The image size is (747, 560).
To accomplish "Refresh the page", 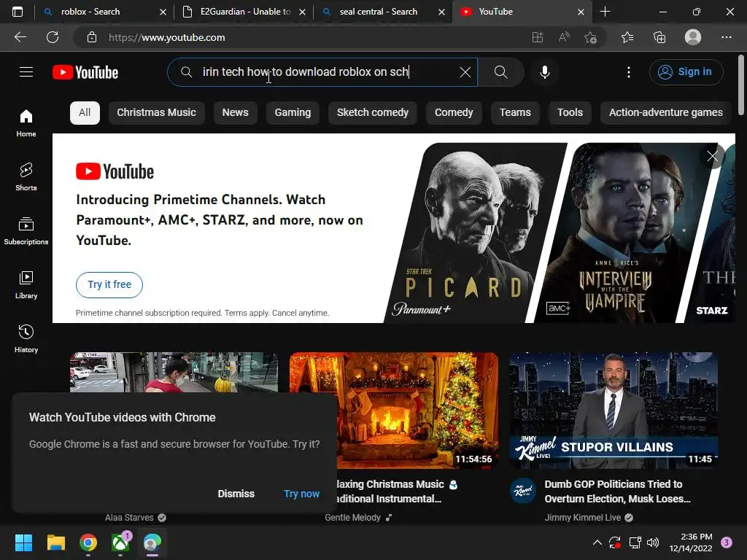I will click(53, 37).
